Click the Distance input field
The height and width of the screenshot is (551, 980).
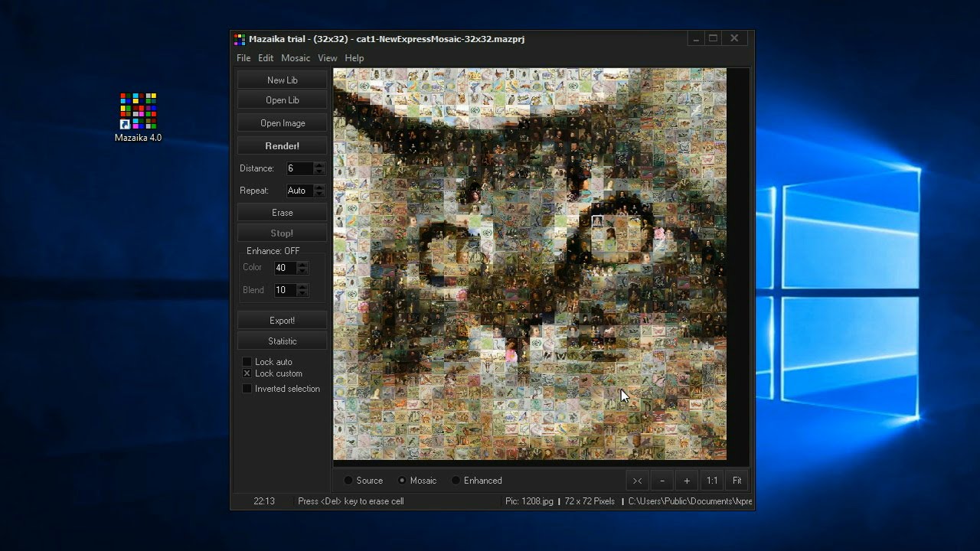[x=299, y=168]
